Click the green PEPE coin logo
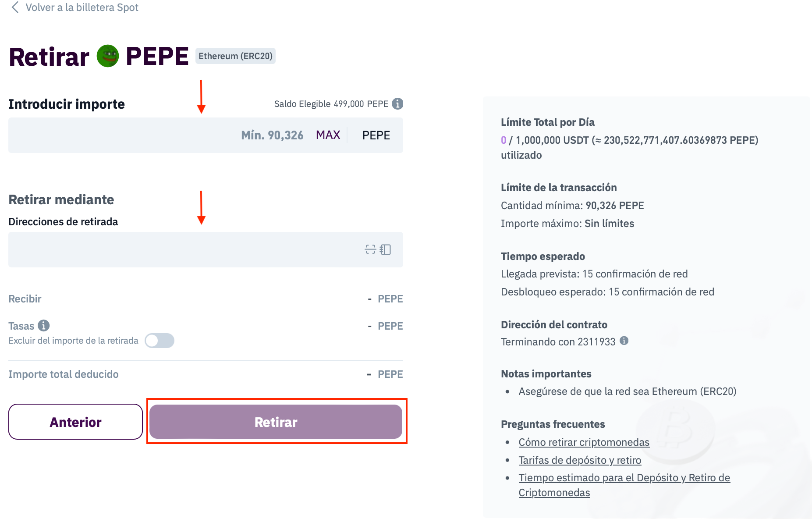The image size is (812, 519). click(x=108, y=56)
